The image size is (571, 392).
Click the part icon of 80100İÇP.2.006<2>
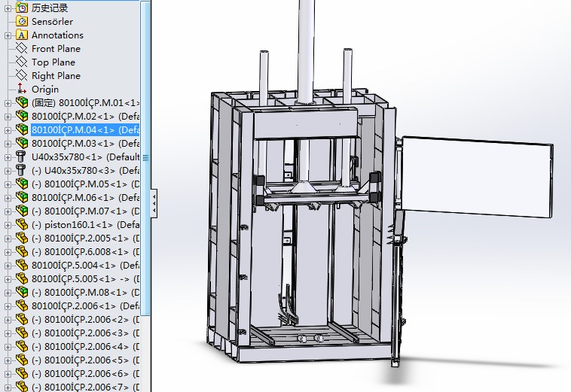tap(22, 320)
